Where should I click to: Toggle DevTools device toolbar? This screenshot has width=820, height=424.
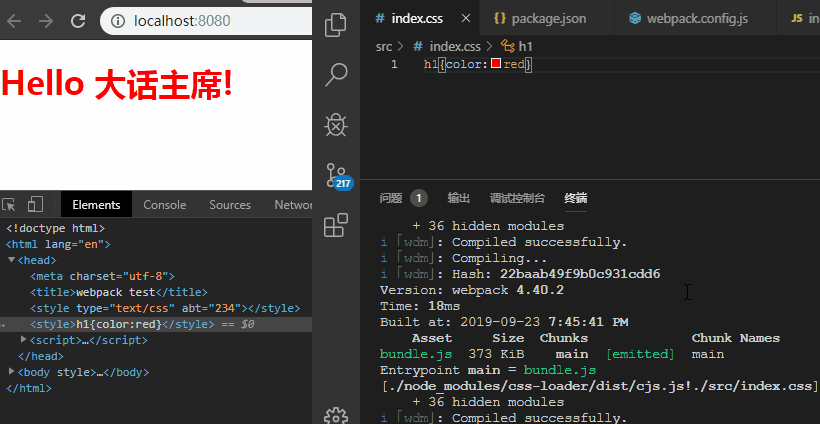(x=35, y=204)
